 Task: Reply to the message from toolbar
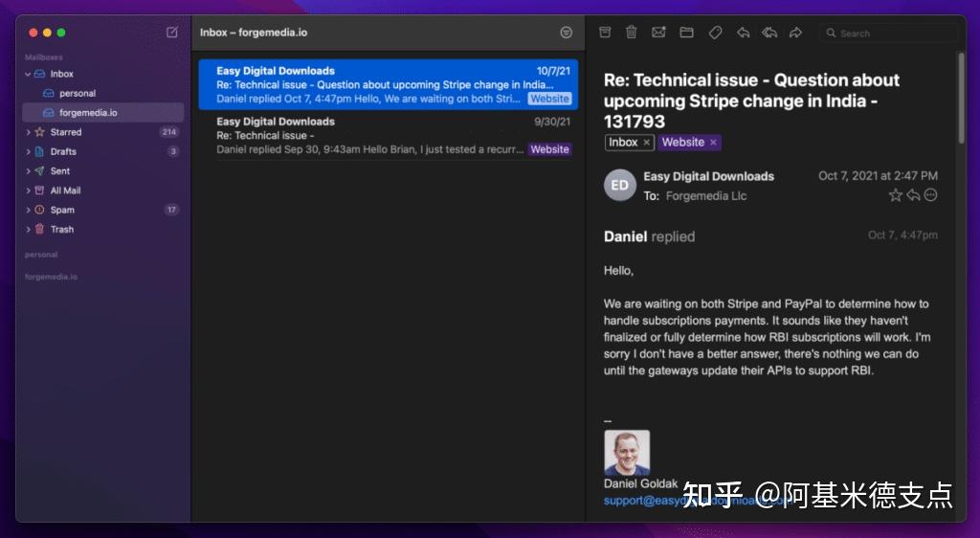pos(743,33)
